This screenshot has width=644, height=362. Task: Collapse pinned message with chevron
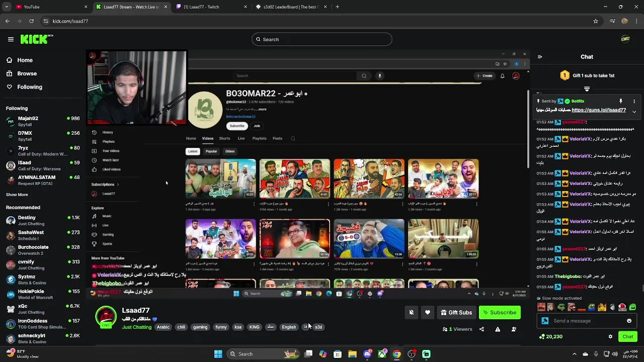pyautogui.click(x=634, y=112)
